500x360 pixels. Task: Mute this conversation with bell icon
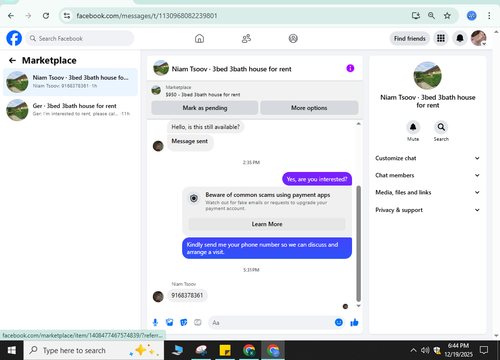coord(413,127)
